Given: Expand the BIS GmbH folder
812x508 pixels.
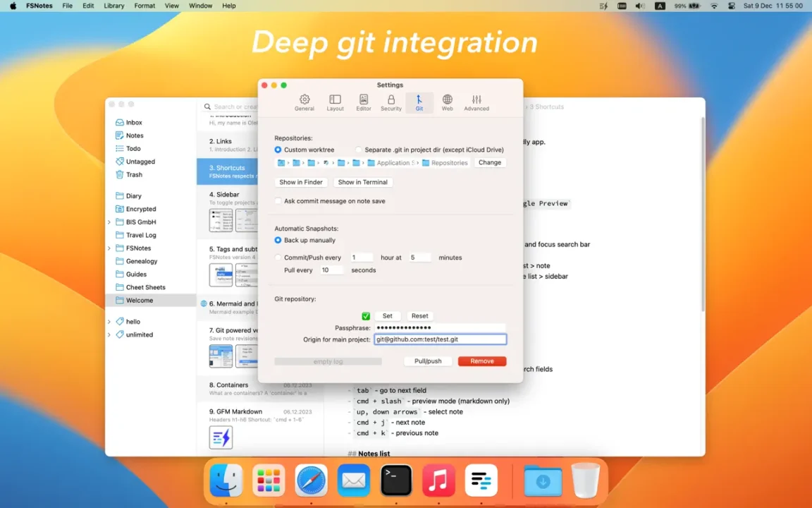Looking at the screenshot, I should (109, 222).
